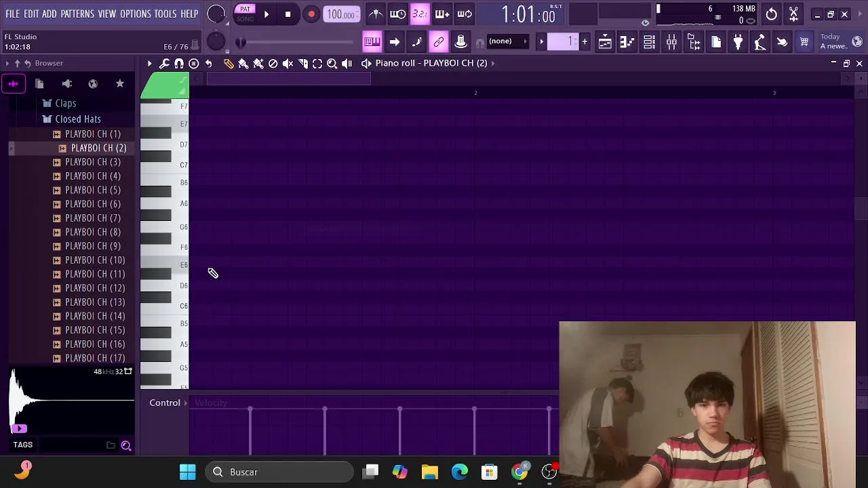Open the OPTIONS menu

136,14
